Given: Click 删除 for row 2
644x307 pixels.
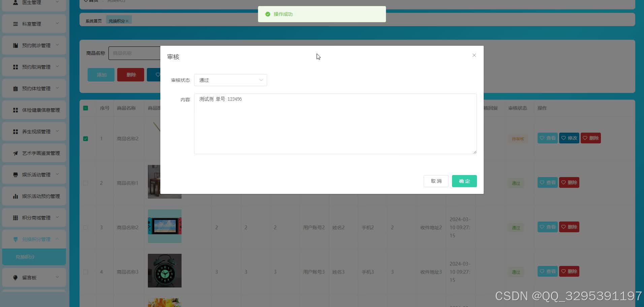Looking at the screenshot, I should pos(569,182).
